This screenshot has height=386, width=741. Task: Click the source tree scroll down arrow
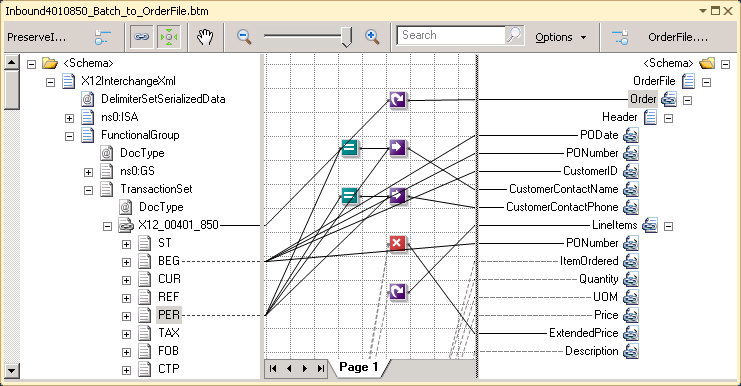point(12,370)
